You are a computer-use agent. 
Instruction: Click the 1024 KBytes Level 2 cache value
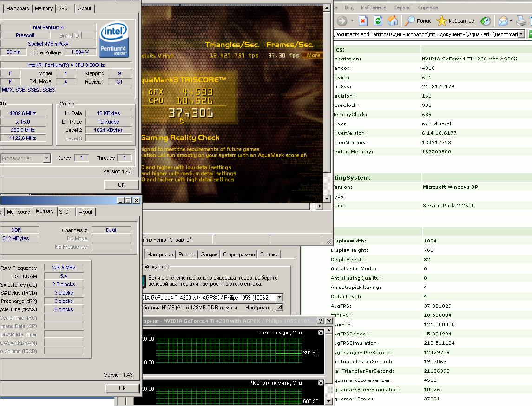(x=109, y=130)
